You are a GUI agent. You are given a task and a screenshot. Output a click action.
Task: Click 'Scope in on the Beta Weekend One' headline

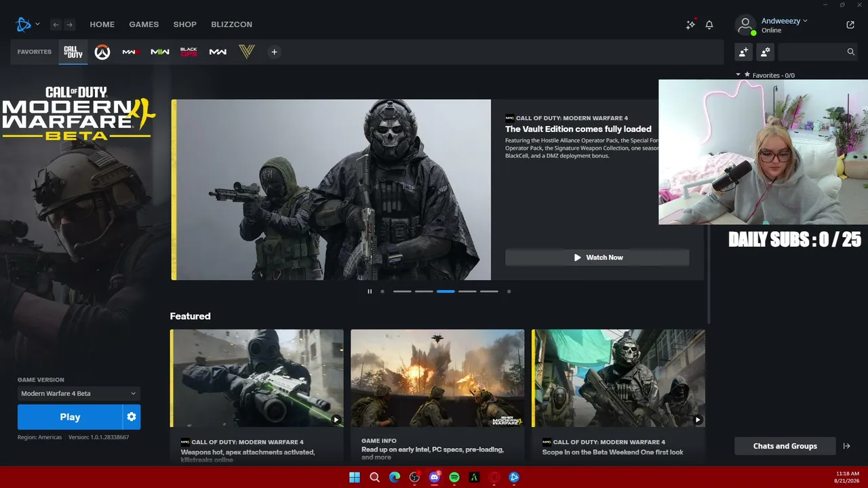(x=613, y=452)
